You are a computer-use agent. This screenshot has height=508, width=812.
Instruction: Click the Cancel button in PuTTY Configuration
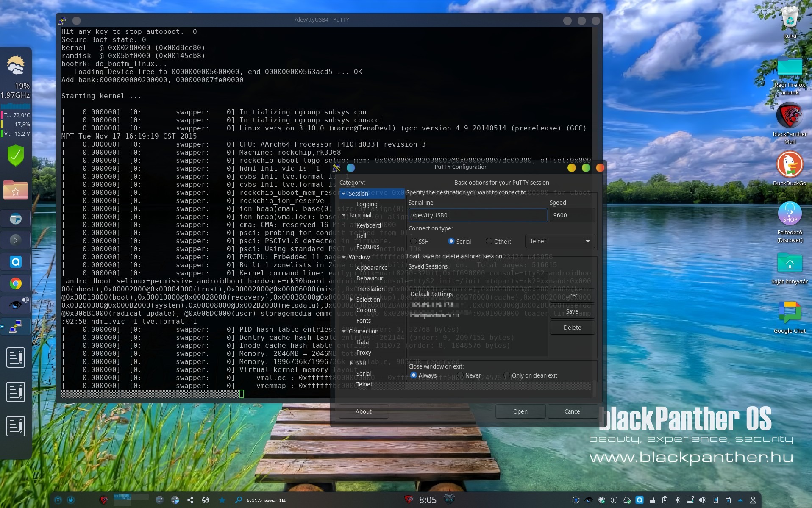pos(573,411)
